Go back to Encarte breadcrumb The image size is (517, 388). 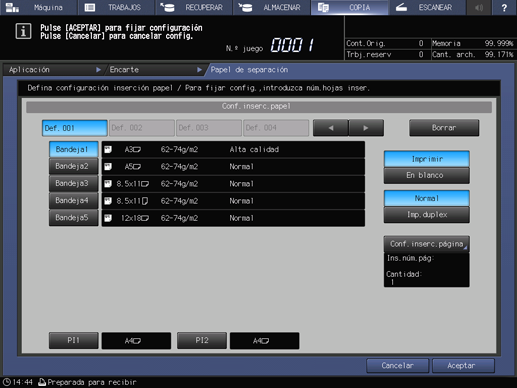(x=155, y=70)
